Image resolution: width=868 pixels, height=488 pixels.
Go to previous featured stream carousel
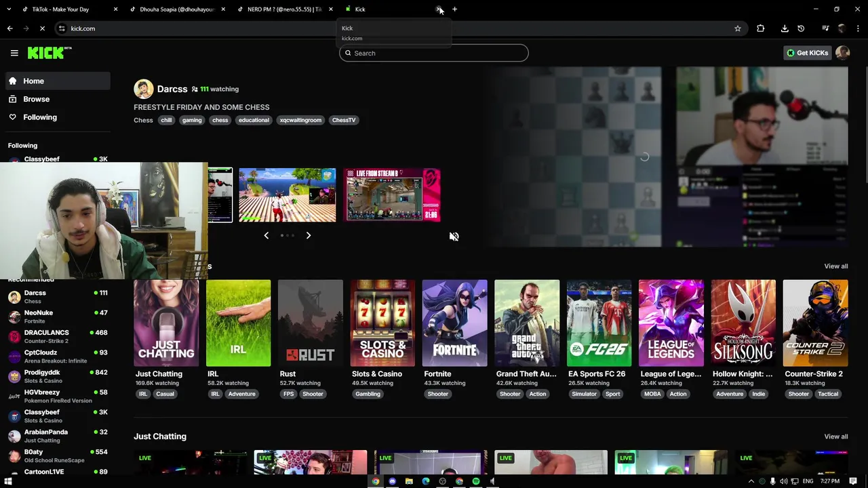click(266, 235)
